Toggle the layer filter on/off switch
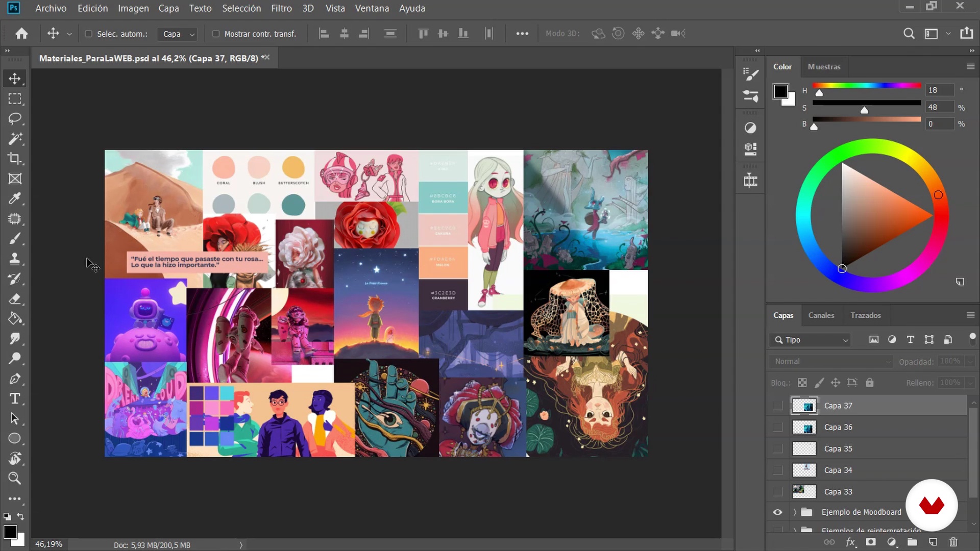 click(x=972, y=338)
